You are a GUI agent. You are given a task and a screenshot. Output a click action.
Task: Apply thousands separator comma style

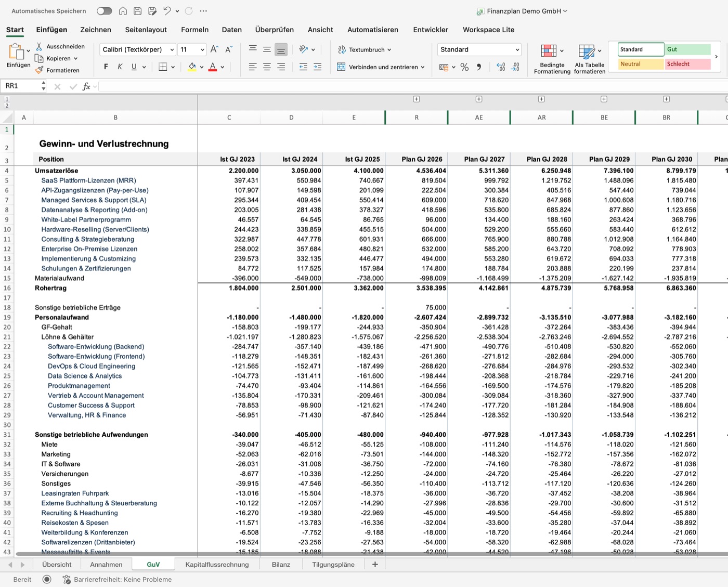coord(479,67)
